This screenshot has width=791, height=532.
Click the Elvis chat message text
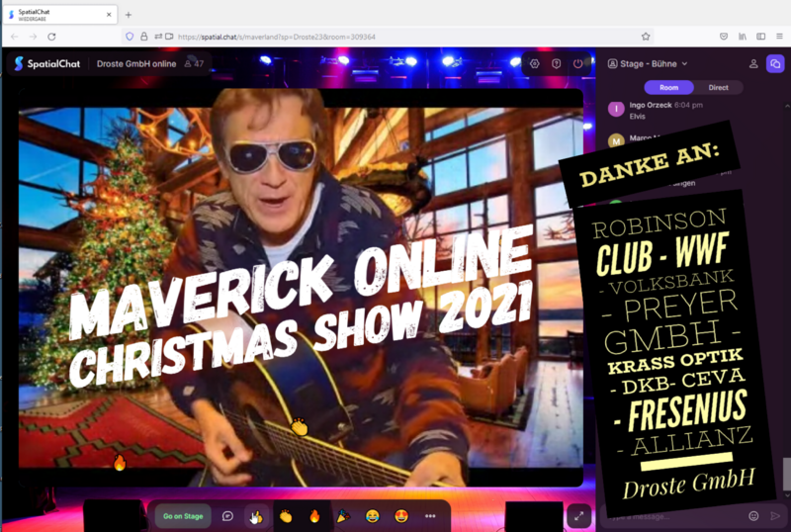click(x=637, y=116)
